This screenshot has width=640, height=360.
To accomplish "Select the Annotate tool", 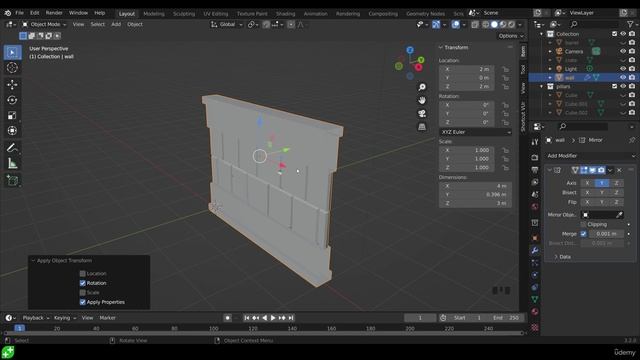I will [12, 148].
